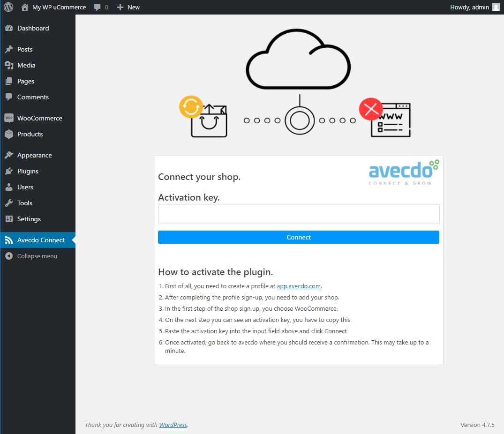Image resolution: width=504 pixels, height=434 pixels.
Task: Click the Products box icon
Action: pyautogui.click(x=9, y=134)
